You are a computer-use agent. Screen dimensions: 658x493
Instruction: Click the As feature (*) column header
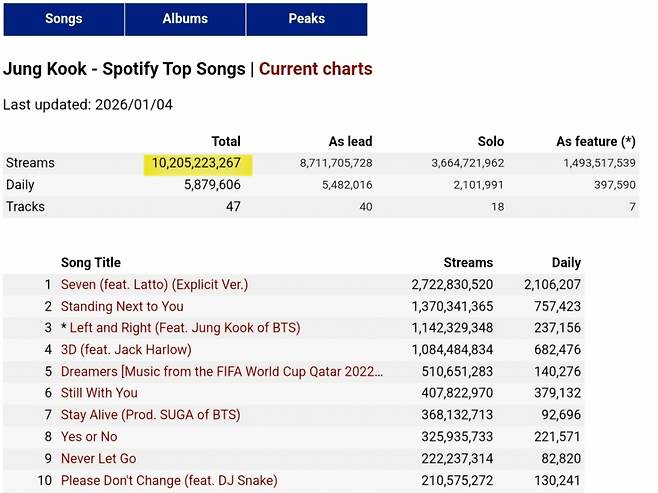(x=595, y=142)
